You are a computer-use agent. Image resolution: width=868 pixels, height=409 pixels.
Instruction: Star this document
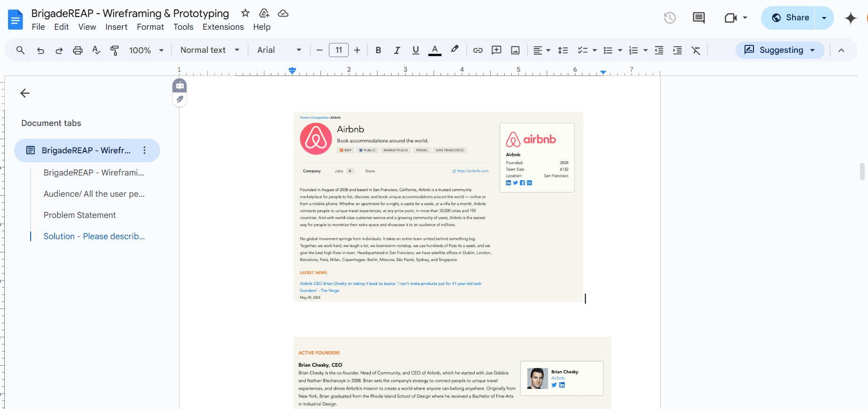pos(245,13)
